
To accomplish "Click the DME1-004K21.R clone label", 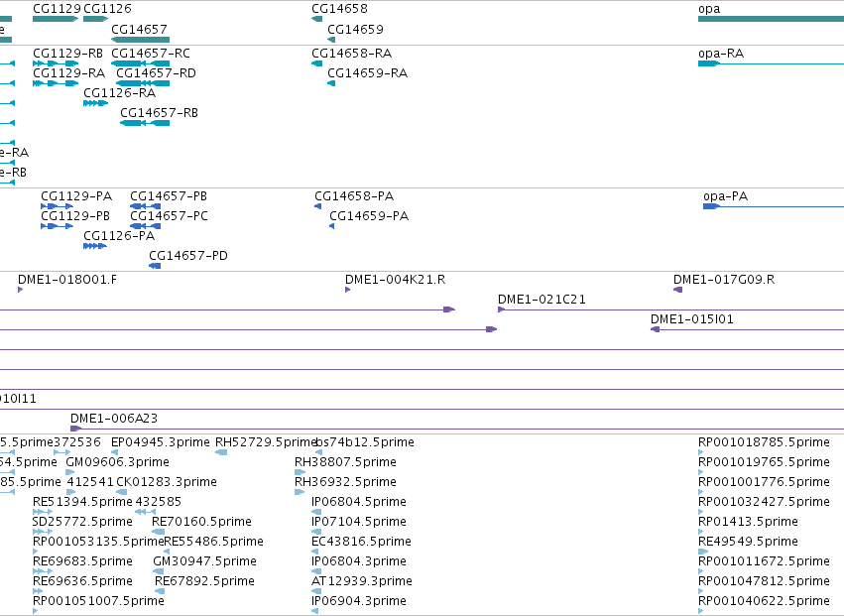I will click(395, 280).
